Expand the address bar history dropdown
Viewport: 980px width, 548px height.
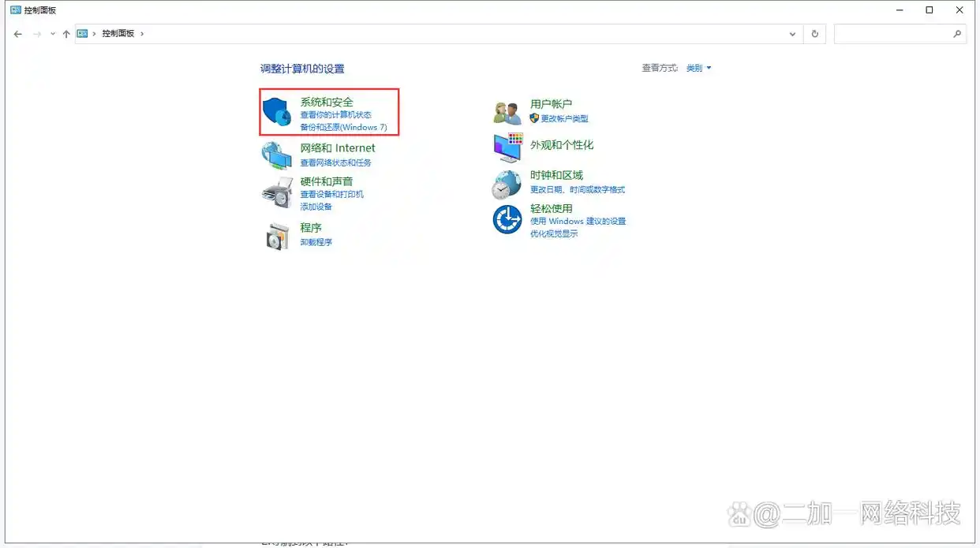click(x=792, y=33)
